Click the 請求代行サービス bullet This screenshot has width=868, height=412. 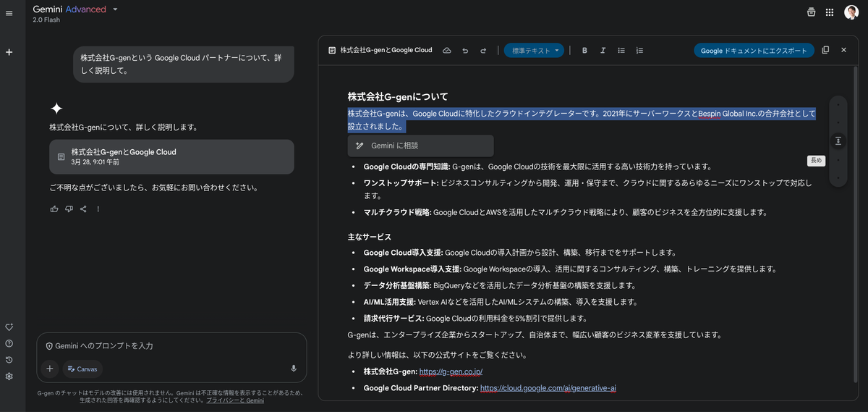(x=475, y=319)
